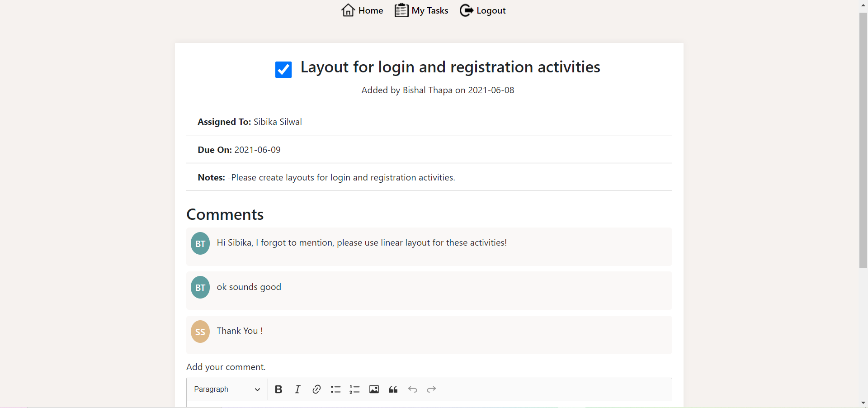Click the page vertical scrollbar thumb

(x=863, y=140)
